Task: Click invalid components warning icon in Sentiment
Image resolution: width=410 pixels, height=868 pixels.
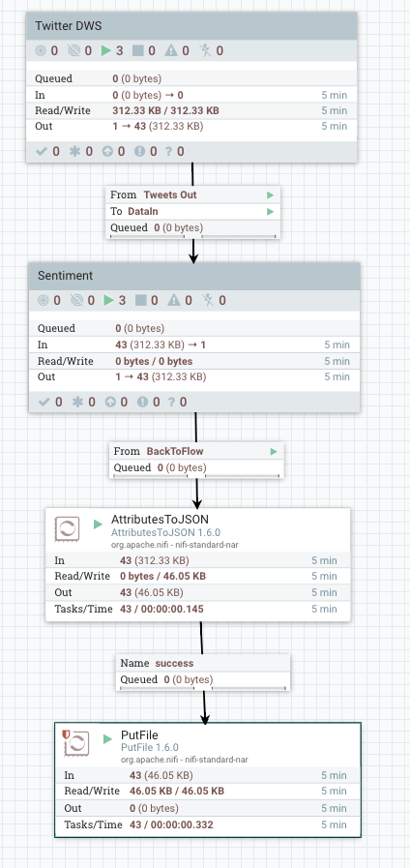Action: click(174, 301)
